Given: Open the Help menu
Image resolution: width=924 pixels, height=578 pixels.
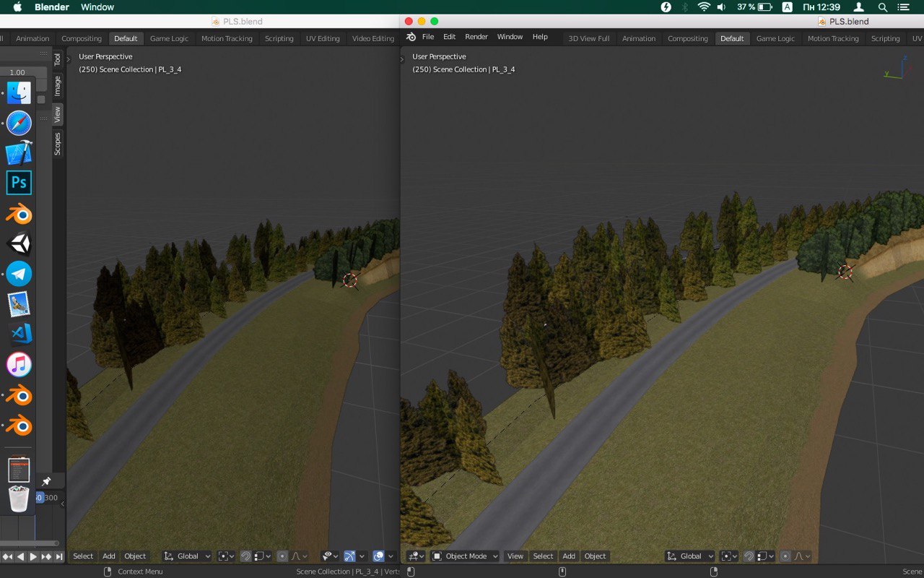Looking at the screenshot, I should coord(540,37).
